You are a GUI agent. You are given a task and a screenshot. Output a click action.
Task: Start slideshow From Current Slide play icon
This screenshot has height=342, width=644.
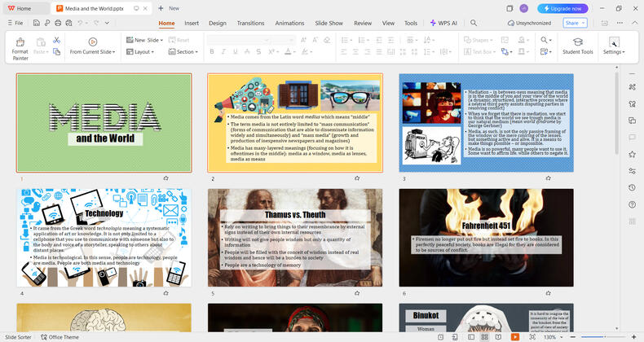coord(92,42)
